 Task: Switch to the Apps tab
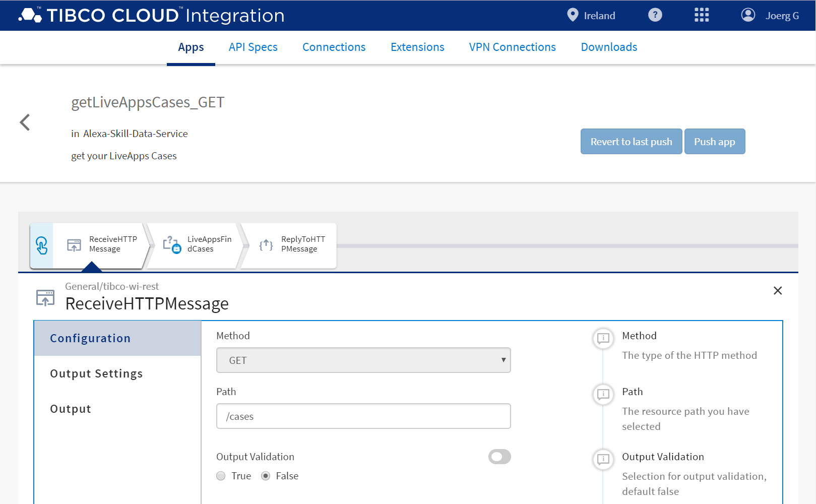tap(191, 47)
